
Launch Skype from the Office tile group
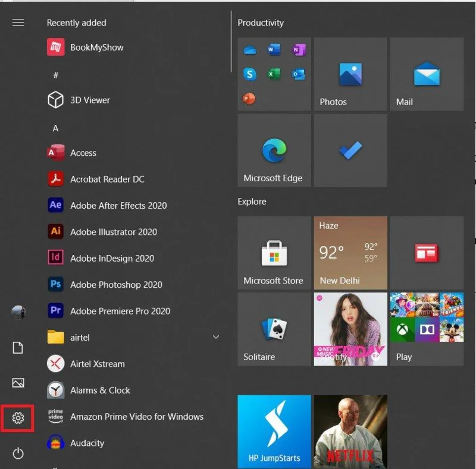click(250, 74)
